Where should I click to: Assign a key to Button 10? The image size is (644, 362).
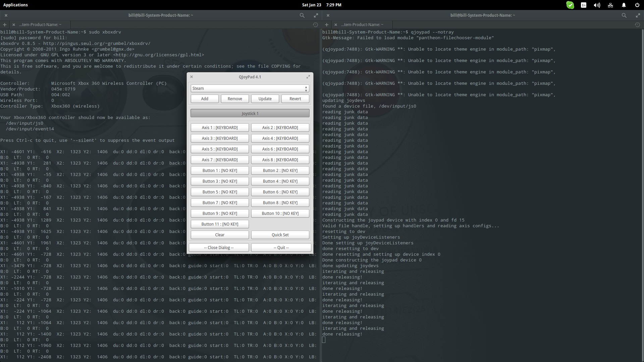pos(280,214)
